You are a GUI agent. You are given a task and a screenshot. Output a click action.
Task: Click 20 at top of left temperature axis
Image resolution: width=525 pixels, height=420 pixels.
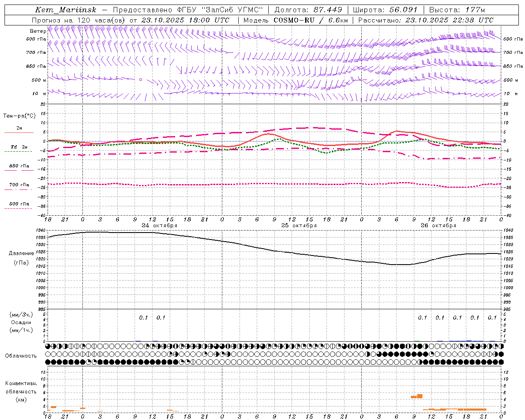point(43,104)
